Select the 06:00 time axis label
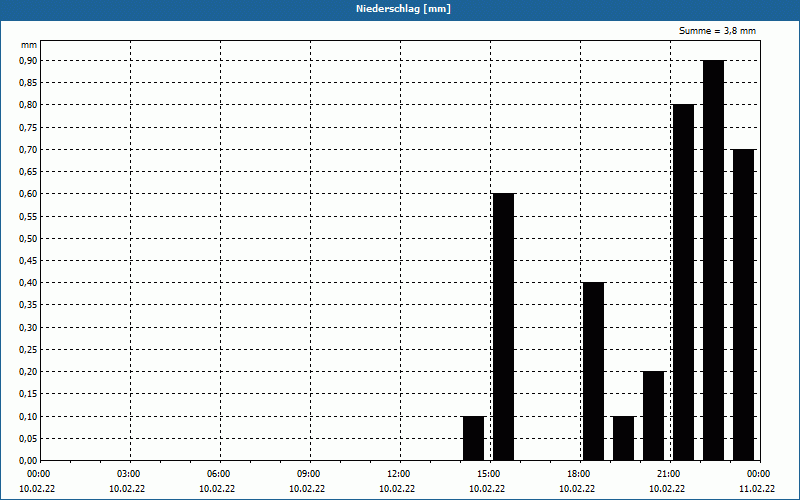This screenshot has height=500, width=800. click(220, 474)
